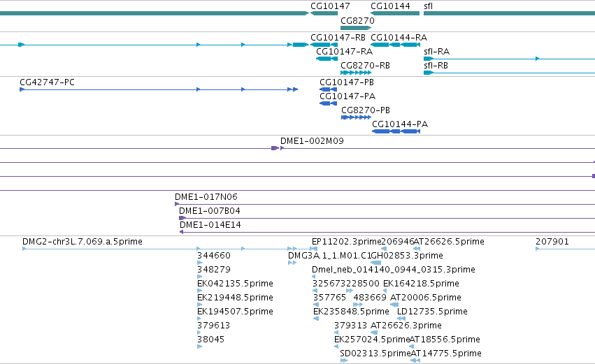The height and width of the screenshot is (364, 595).
Task: Click EST EK219448.5prime label
Action: (235, 298)
